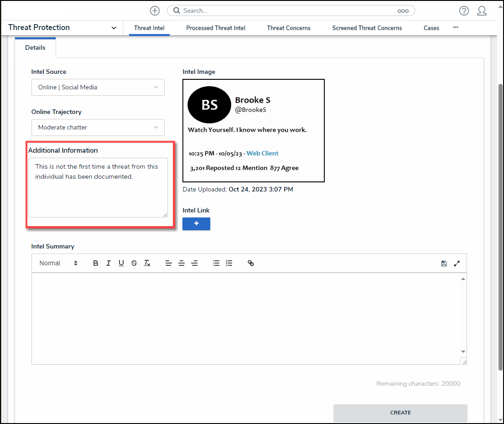This screenshot has width=504, height=424.
Task: Click the plus circle quick-add icon
Action: click(155, 10)
